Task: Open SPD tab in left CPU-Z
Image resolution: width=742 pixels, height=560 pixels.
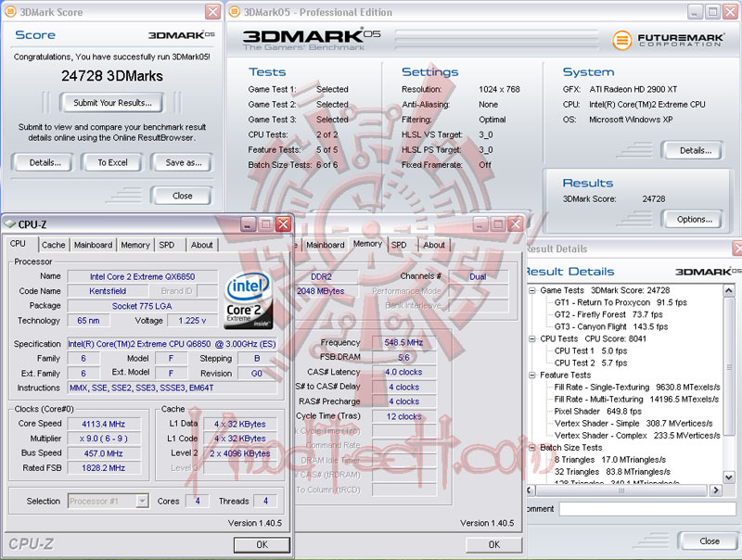Action: [167, 245]
